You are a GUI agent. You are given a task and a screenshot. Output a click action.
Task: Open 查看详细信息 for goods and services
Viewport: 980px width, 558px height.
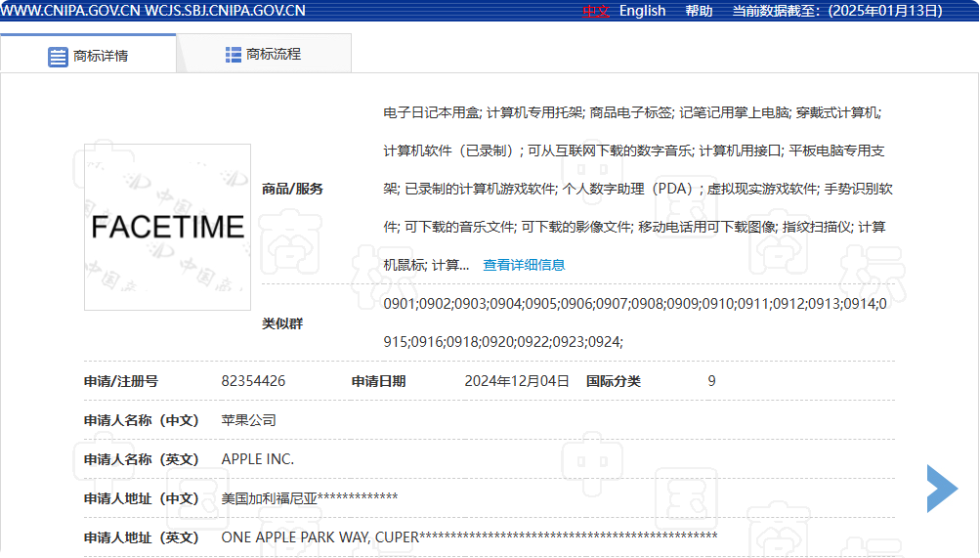[x=524, y=265]
